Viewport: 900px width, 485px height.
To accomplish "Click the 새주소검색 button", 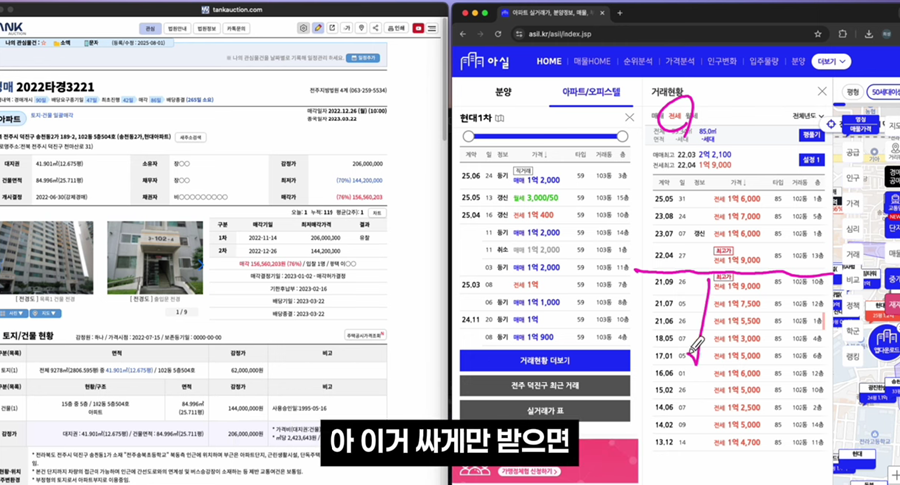I will coord(191,137).
